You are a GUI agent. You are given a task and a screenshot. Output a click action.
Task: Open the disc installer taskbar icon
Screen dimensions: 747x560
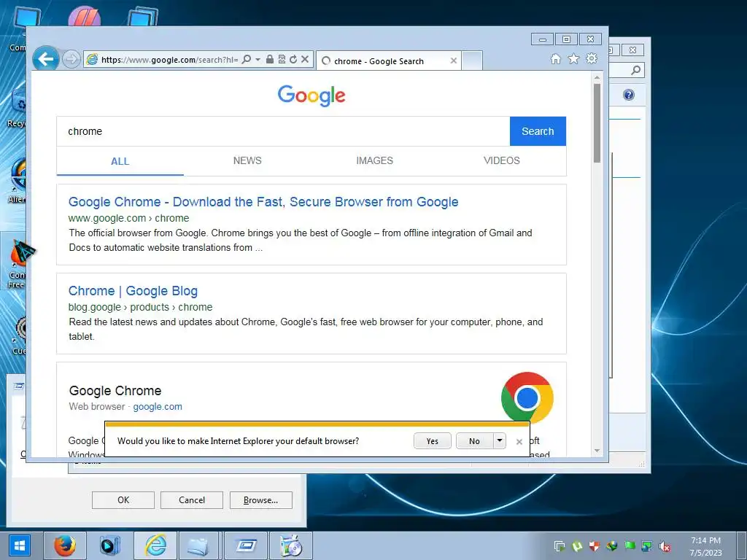pyautogui.click(x=291, y=545)
